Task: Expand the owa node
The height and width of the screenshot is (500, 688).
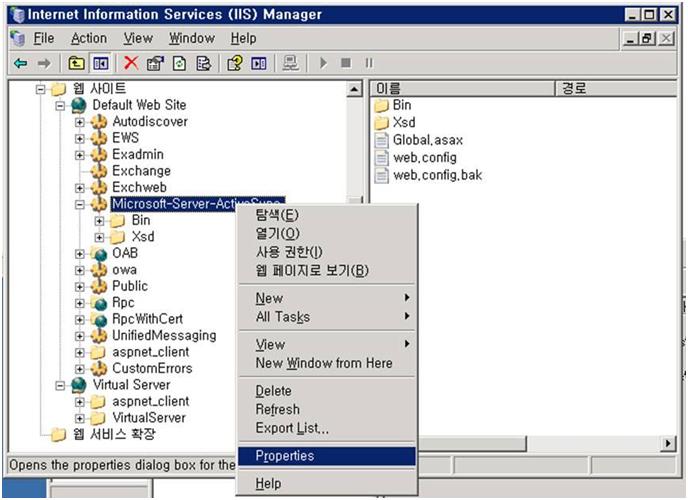Action: pyautogui.click(x=79, y=270)
